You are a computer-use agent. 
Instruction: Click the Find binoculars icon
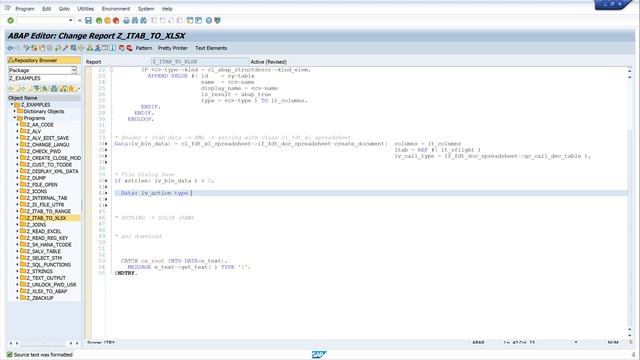[135, 20]
